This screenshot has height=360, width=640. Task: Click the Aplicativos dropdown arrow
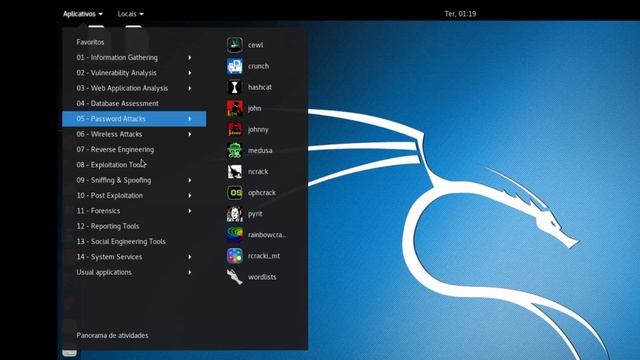click(x=101, y=14)
